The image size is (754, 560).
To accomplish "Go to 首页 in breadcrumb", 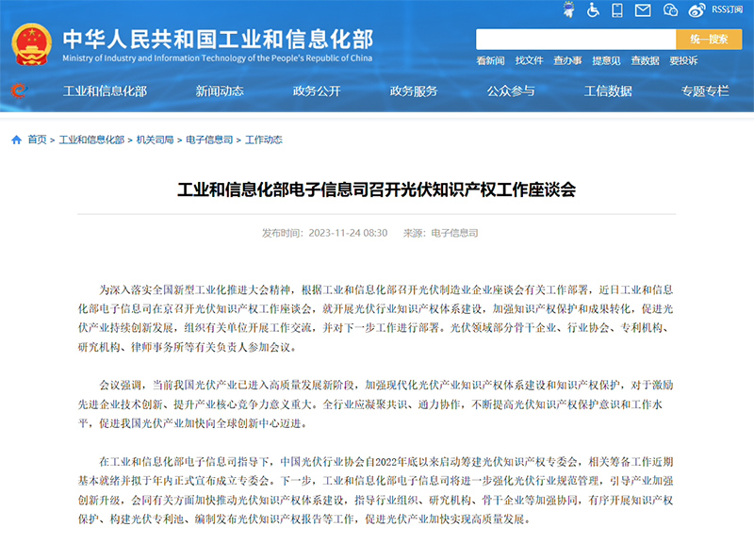I will point(37,140).
